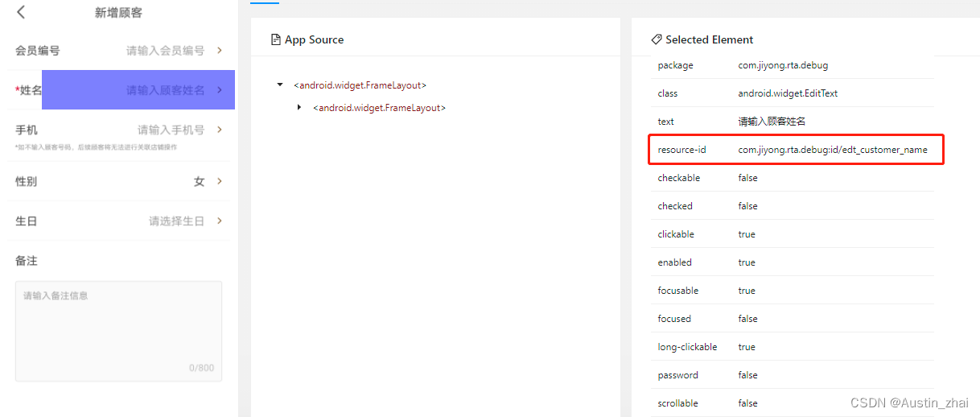
Task: Click the 备注 section label
Action: pos(27,261)
